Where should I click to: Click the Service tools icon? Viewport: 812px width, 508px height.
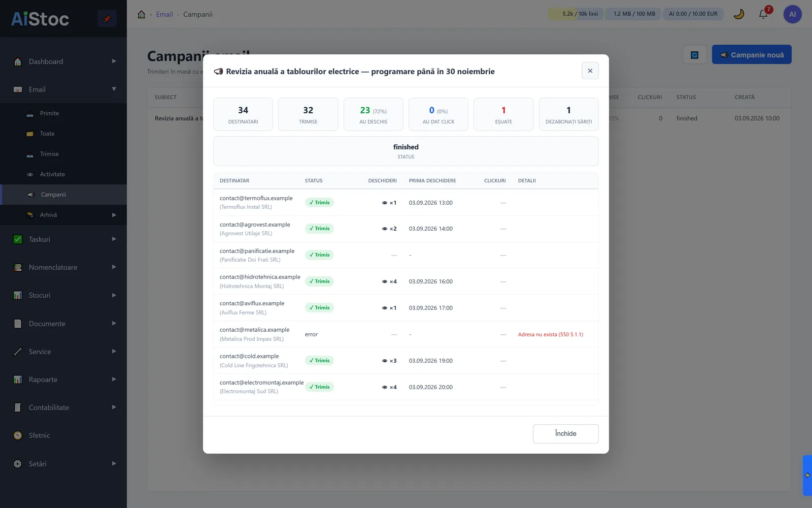[18, 352]
